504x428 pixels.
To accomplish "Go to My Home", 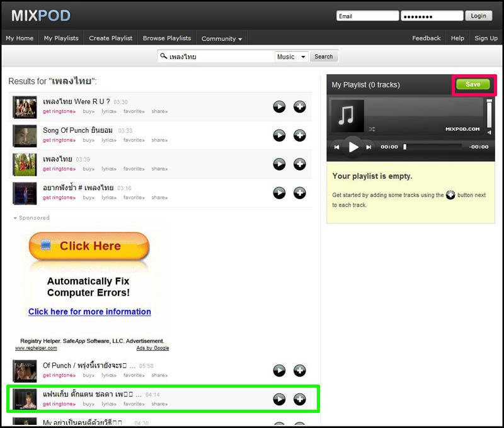I will [x=20, y=38].
